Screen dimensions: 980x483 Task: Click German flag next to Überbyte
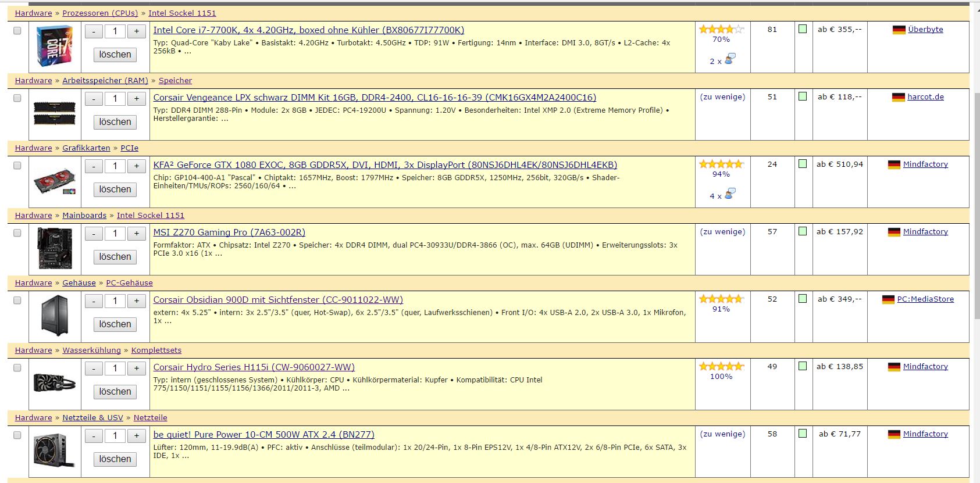click(899, 30)
